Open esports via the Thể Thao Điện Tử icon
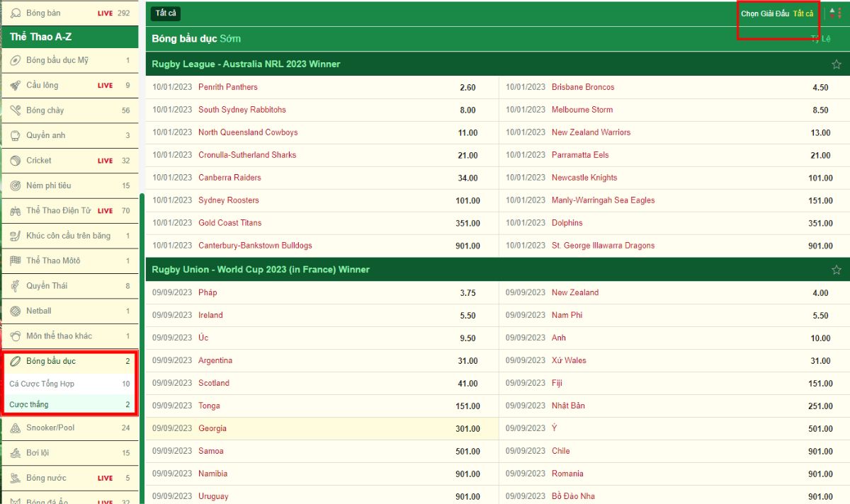 click(x=15, y=211)
